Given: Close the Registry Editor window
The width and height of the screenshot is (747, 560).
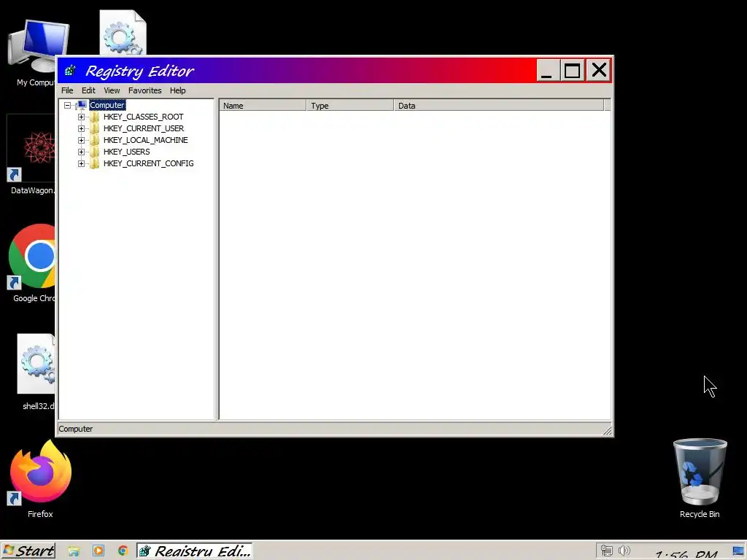Looking at the screenshot, I should pos(599,71).
